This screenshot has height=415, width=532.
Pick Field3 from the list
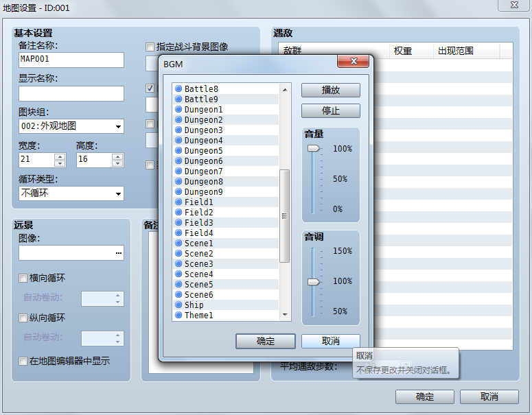tap(226, 222)
